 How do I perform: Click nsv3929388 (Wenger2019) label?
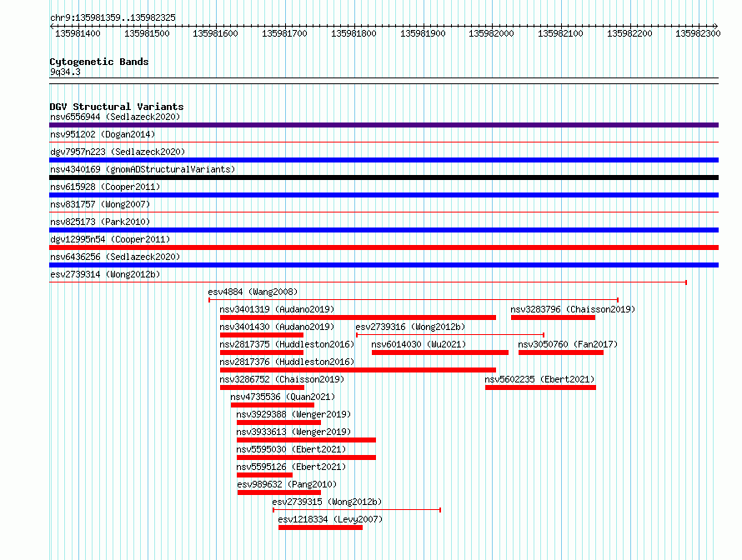pos(293,414)
